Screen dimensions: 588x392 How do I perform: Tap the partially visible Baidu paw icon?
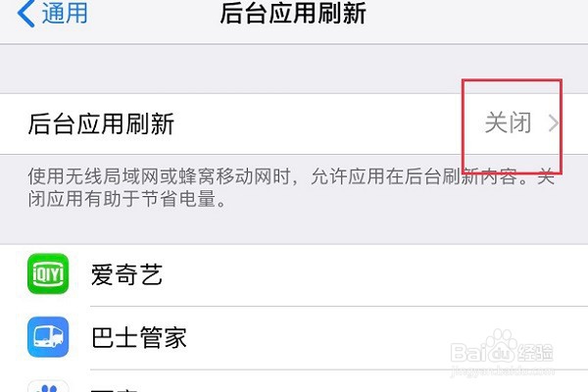[x=48, y=386]
